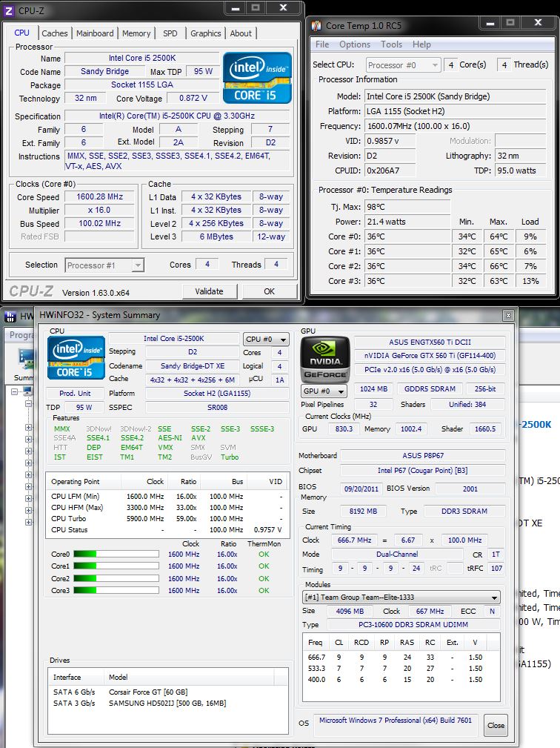
Task: Click the 'ASUS ENGTX560 Ti DCII' GPU name
Action: click(x=430, y=342)
